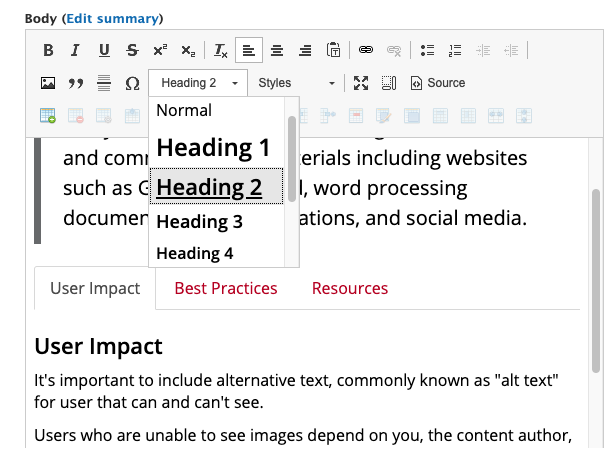Switch to the Best Practices tab
The image size is (606, 454).
226,288
